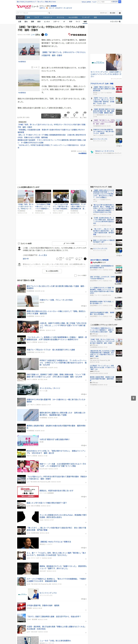This screenshot has height=644, width=138.
Task: Open the エンタメ category tab
Action: (x=47, y=21)
